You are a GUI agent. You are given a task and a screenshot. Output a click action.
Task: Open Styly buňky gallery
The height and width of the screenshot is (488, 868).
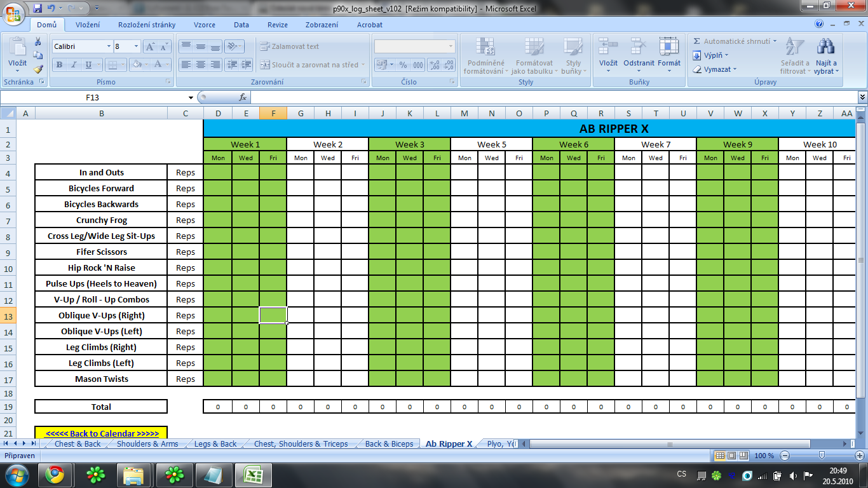point(573,56)
